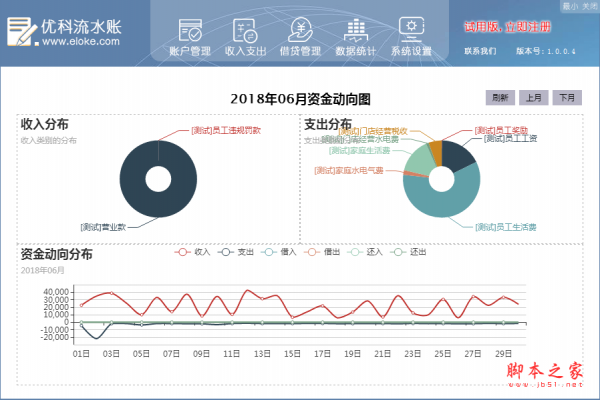Click the 版本号: 1.0.0.4 text
This screenshot has width=600, height=400.
[546, 51]
